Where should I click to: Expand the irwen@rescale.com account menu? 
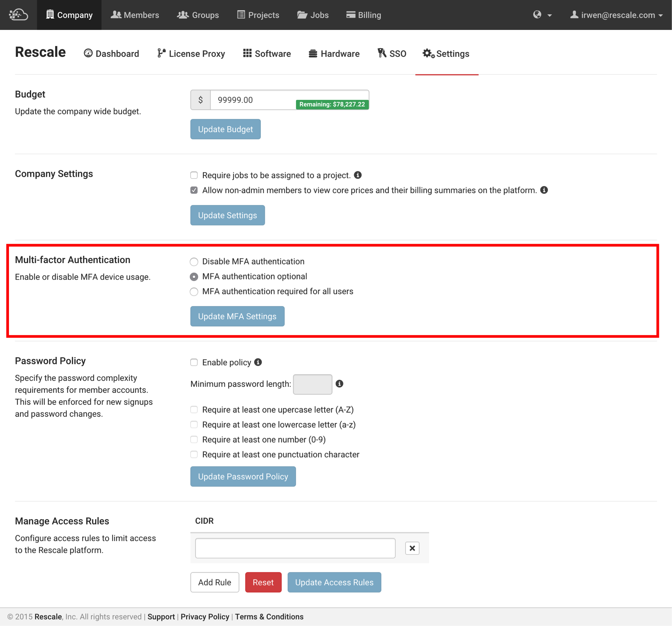pyautogui.click(x=616, y=15)
